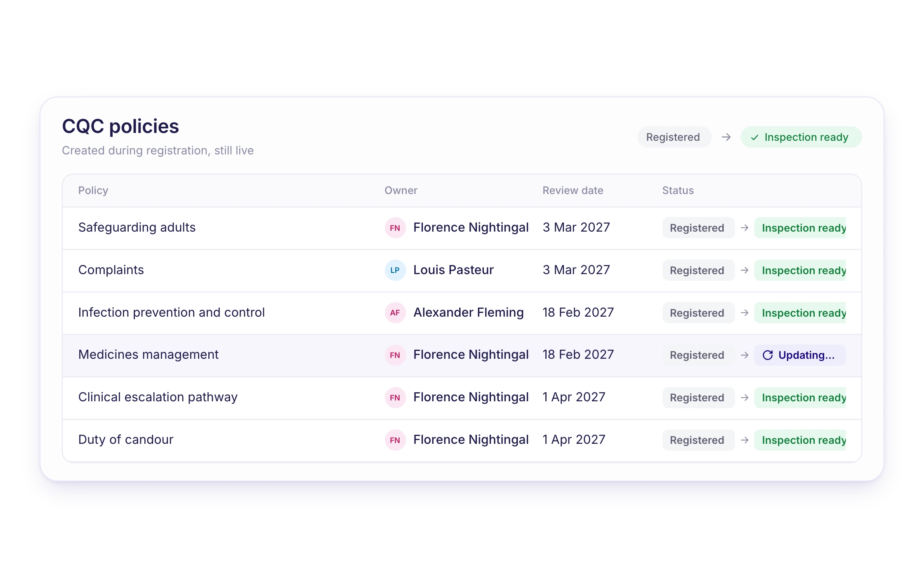This screenshot has width=924, height=578.
Task: Click the arrow icon in Complaints status cell
Action: point(744,270)
